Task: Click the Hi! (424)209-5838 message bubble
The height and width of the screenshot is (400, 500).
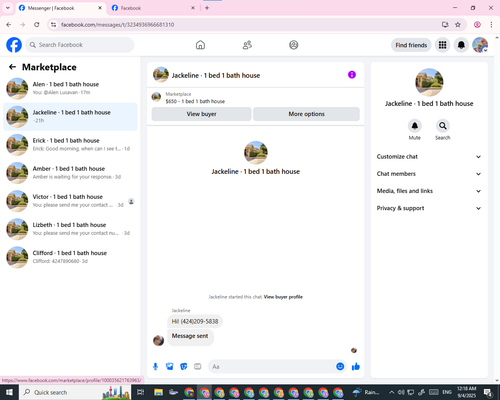Action: point(195,321)
